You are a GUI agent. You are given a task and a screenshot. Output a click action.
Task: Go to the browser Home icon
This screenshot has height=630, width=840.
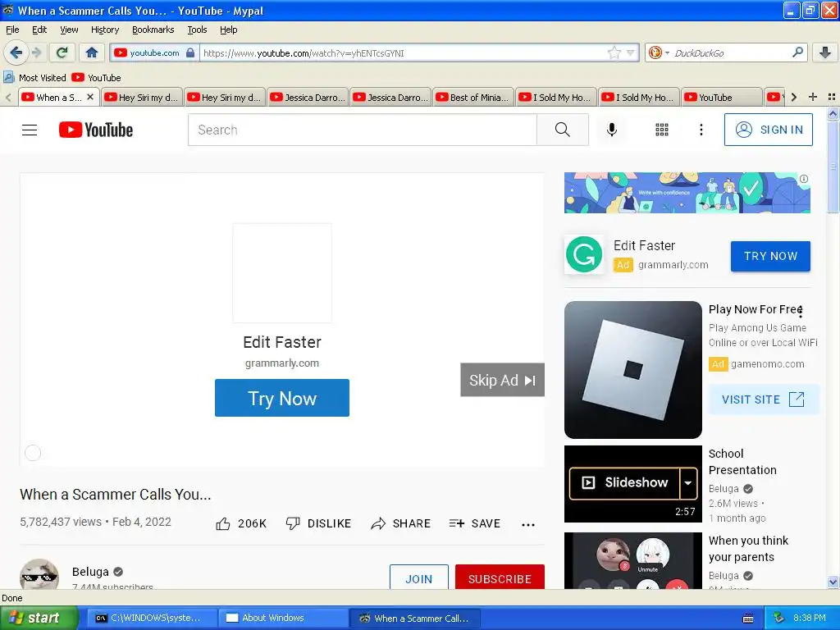tap(92, 52)
